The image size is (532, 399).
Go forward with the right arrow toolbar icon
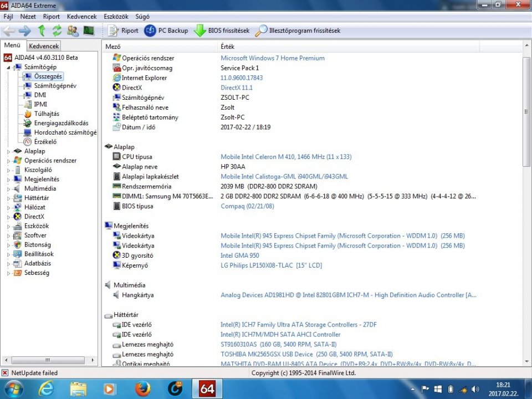25,31
